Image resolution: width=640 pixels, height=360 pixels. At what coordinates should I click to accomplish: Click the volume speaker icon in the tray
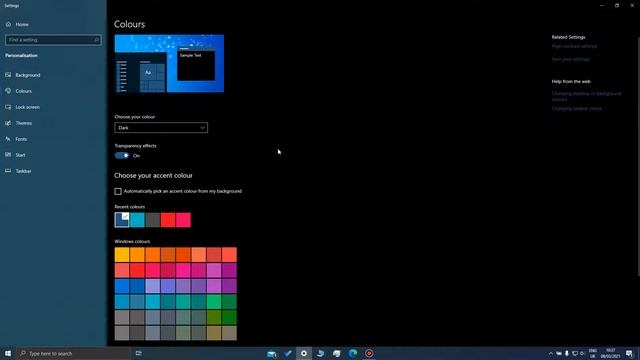[582, 353]
